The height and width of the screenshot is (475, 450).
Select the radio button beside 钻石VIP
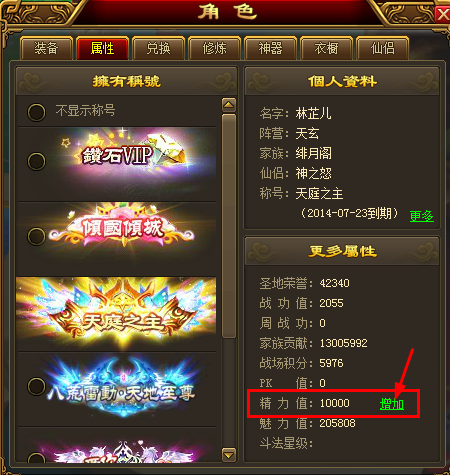36,161
